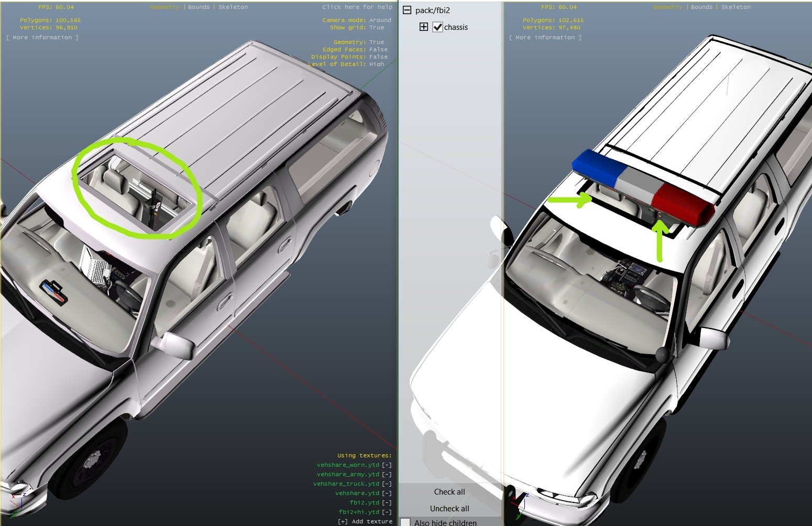Collapse the pack:/fbi2 tree node
The height and width of the screenshot is (526, 812).
click(x=407, y=10)
